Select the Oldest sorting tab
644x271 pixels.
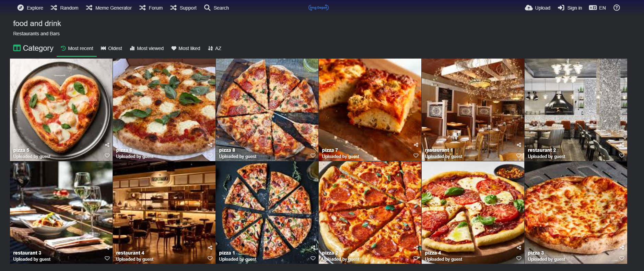pos(111,48)
